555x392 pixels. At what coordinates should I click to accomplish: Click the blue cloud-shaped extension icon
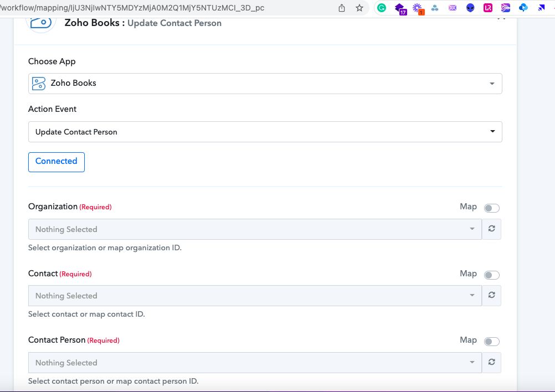pos(523,8)
